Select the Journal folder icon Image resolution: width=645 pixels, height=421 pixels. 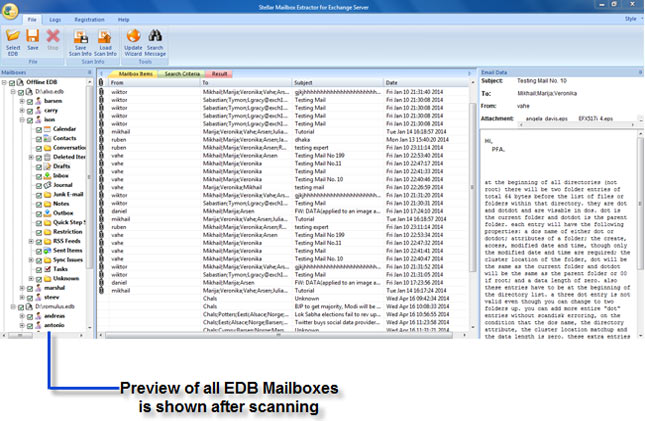[x=48, y=185]
